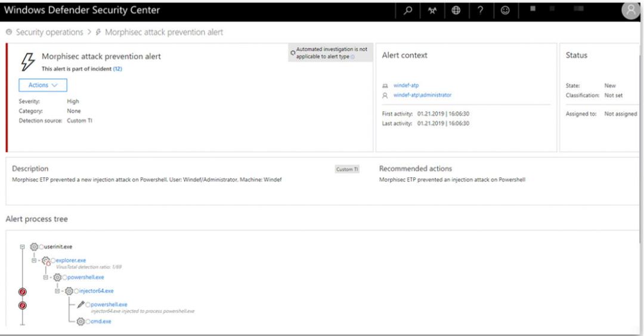The image size is (644, 336).
Task: Click Recommended actions heading
Action: tap(415, 169)
